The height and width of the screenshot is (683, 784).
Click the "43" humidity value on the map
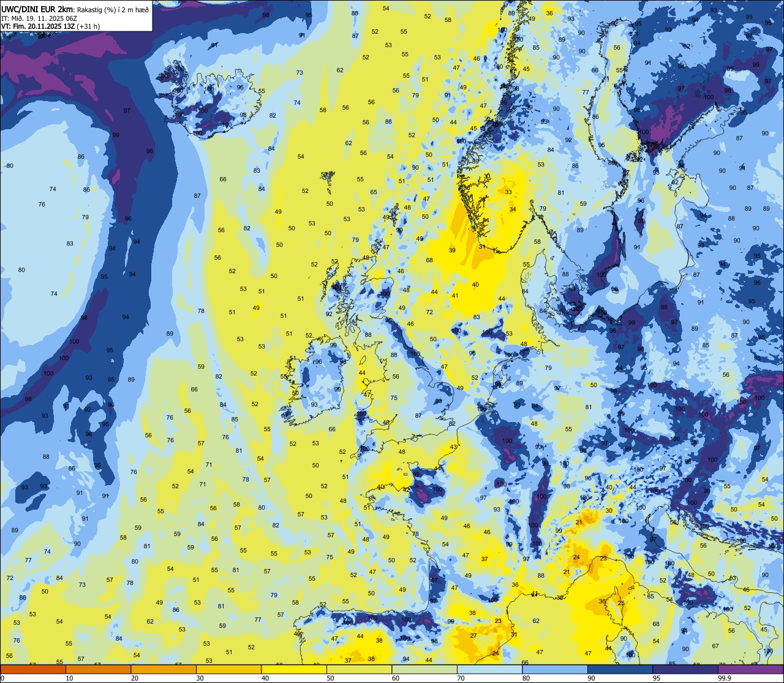[453, 447]
